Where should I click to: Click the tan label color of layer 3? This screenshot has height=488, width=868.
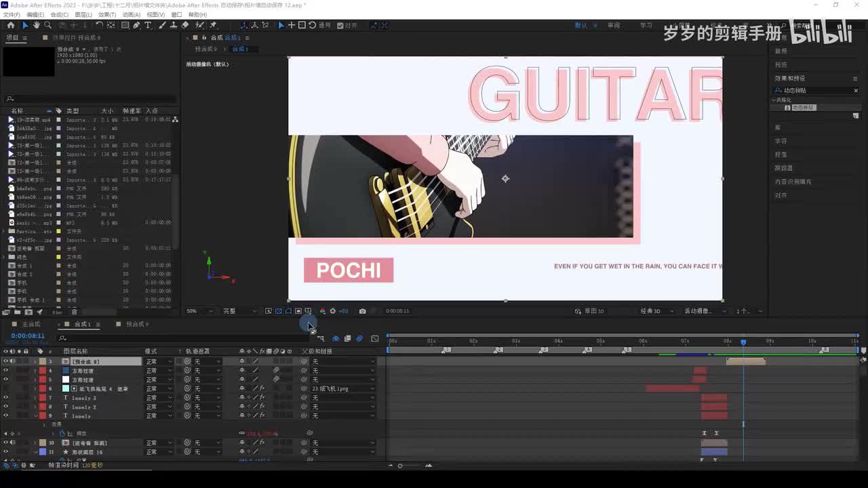(x=42, y=361)
